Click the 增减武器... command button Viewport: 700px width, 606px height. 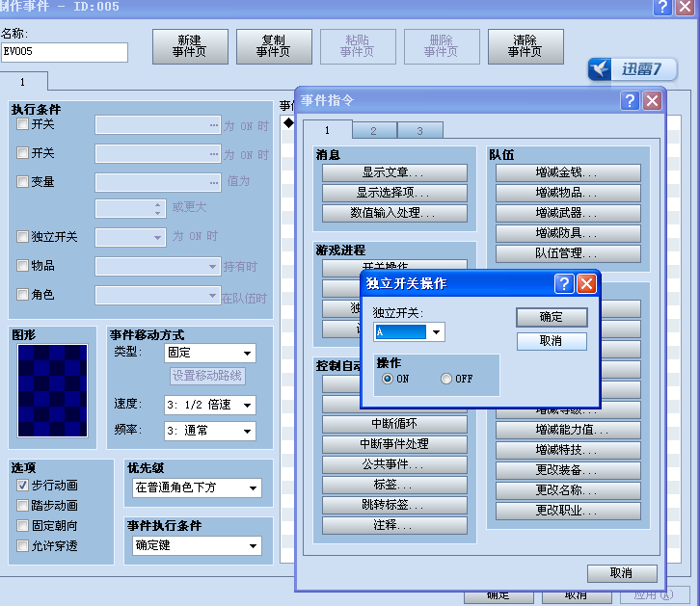[x=568, y=213]
